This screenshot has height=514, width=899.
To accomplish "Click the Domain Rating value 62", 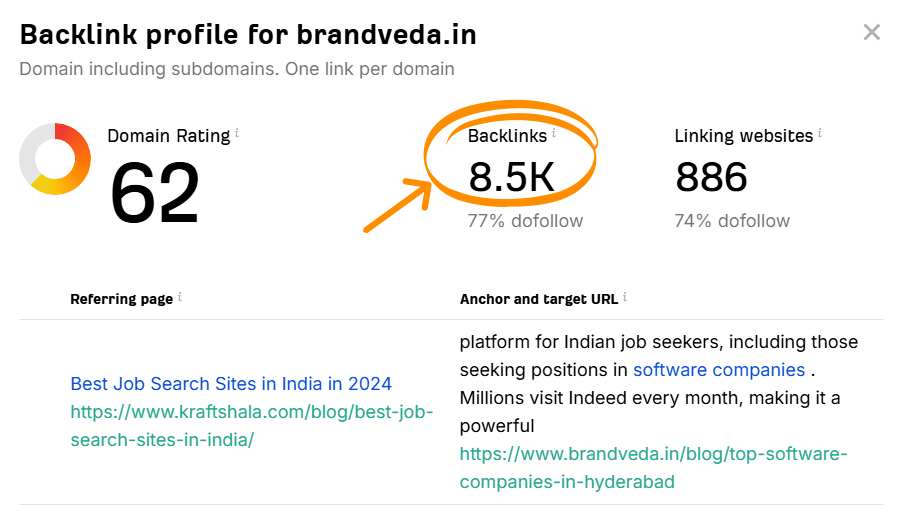I will click(155, 192).
